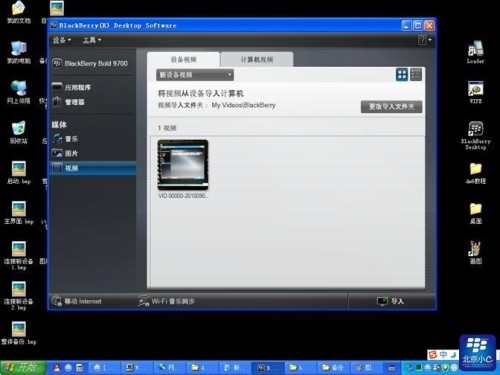Open 应用程序 in the sidebar
The width and height of the screenshot is (500, 375).
pos(71,87)
